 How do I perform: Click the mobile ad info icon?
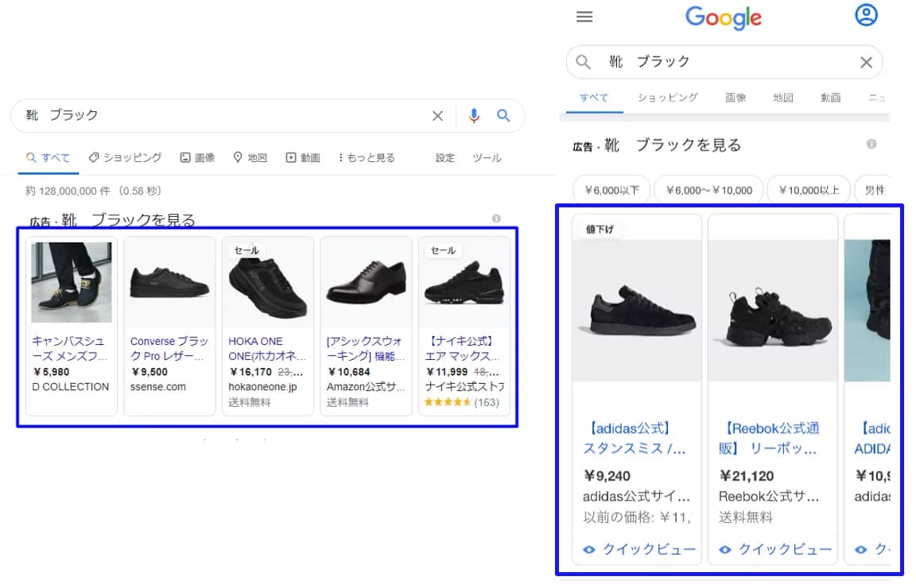(x=871, y=144)
